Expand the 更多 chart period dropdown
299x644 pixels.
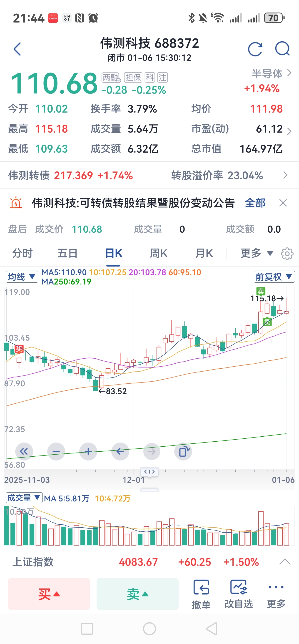point(257,254)
